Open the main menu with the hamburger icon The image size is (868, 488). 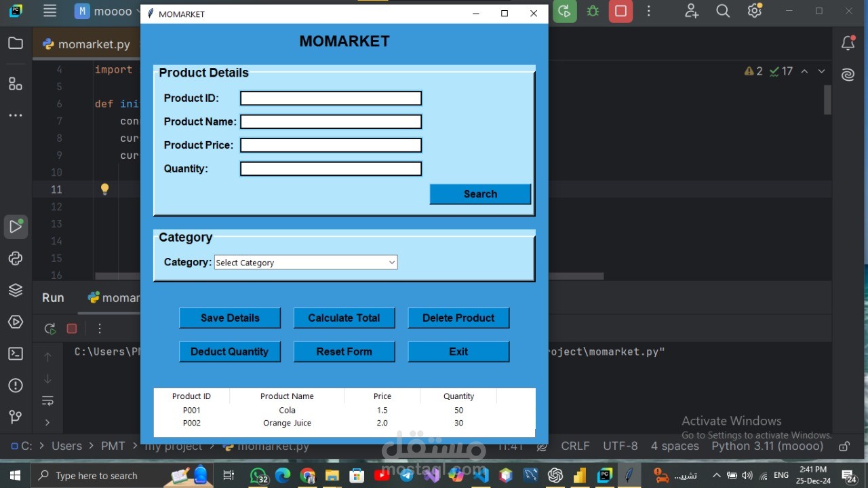pyautogui.click(x=50, y=11)
